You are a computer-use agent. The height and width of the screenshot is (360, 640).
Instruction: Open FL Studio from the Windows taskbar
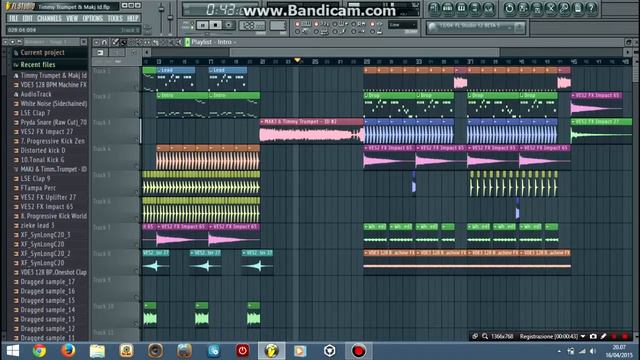[272, 351]
